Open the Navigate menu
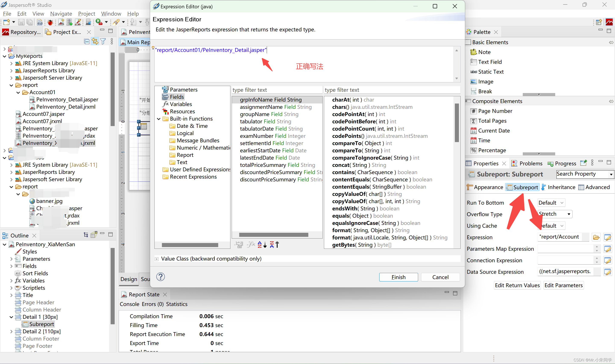 [61, 14]
